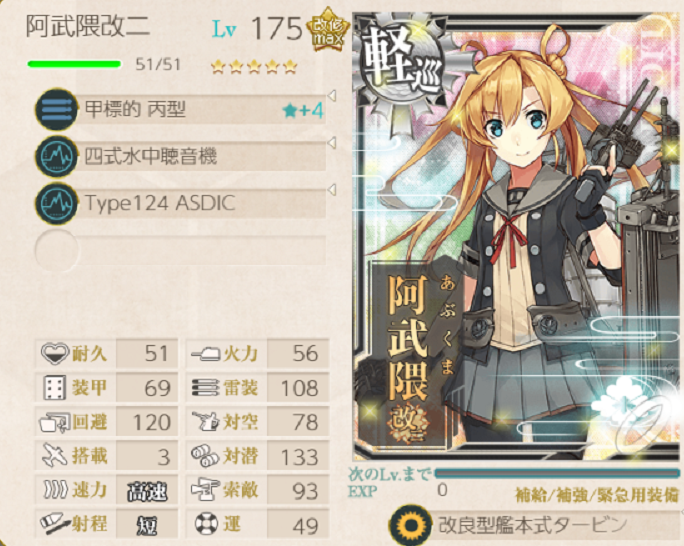Click the 次のLv.まで experience bar
The height and width of the screenshot is (546, 684).
[557, 474]
